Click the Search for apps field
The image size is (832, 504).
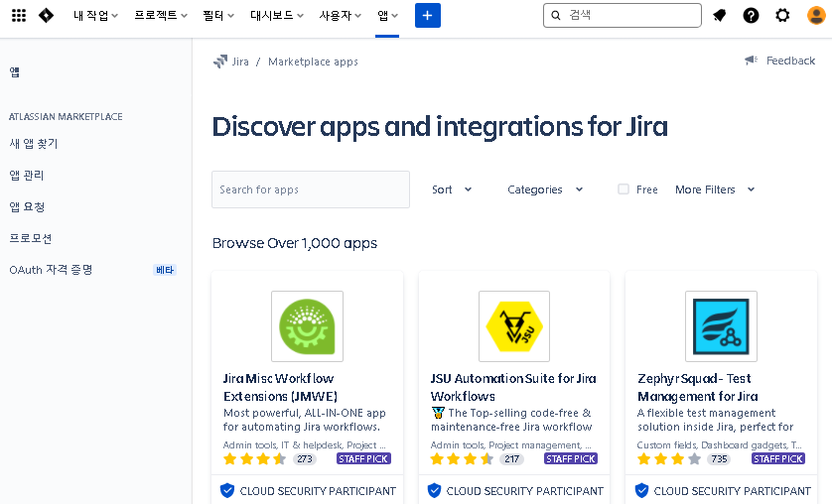click(311, 189)
